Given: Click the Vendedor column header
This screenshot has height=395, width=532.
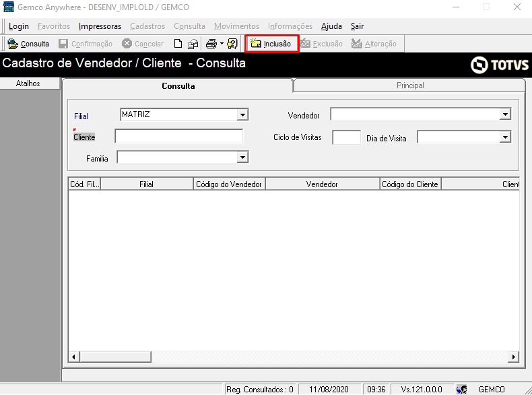Looking at the screenshot, I should click(323, 184).
